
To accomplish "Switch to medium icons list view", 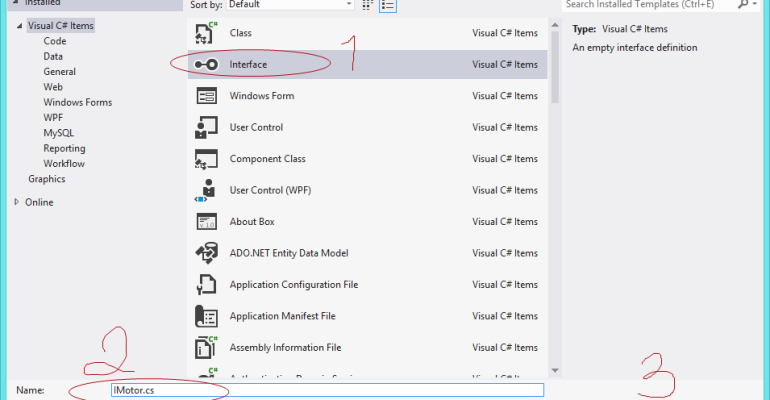I will tap(387, 5).
